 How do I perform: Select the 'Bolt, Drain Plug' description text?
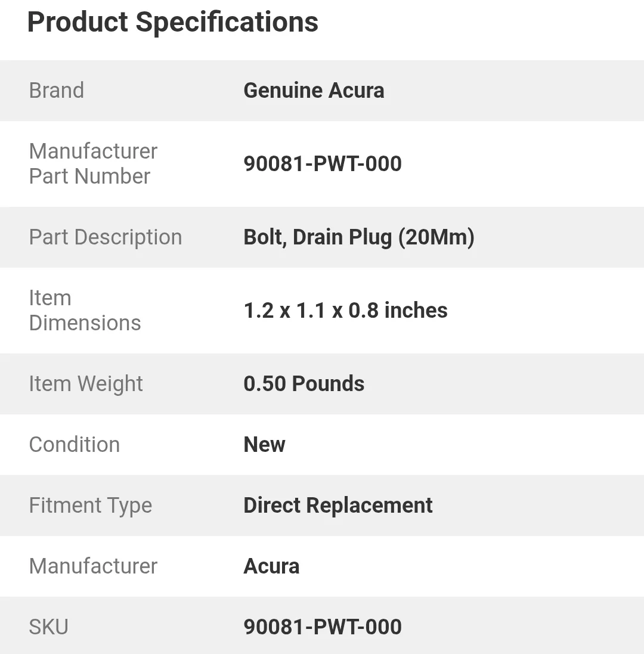coord(318,237)
